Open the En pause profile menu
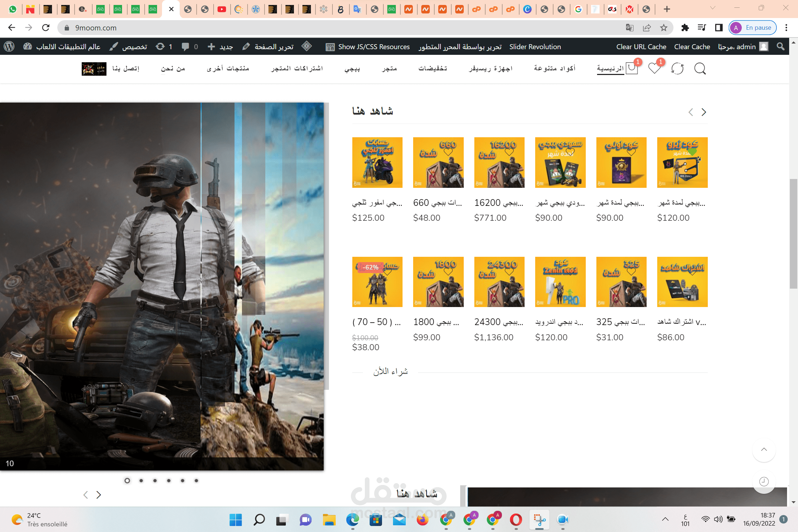The image size is (798, 532). click(x=753, y=28)
